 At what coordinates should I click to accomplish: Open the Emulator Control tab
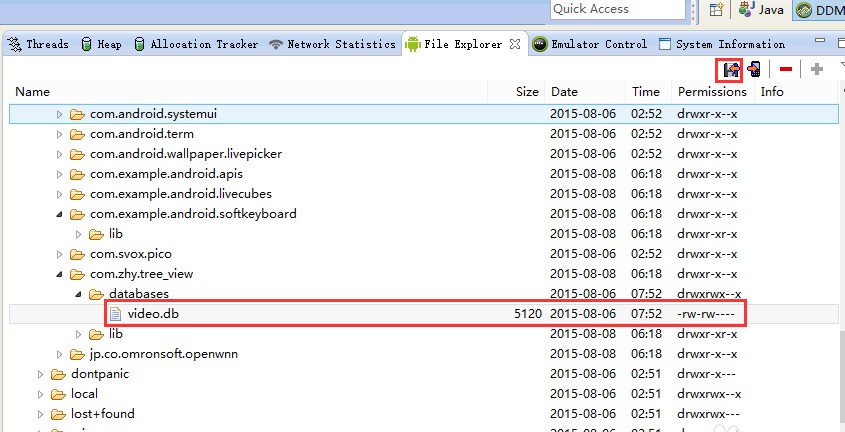[590, 44]
